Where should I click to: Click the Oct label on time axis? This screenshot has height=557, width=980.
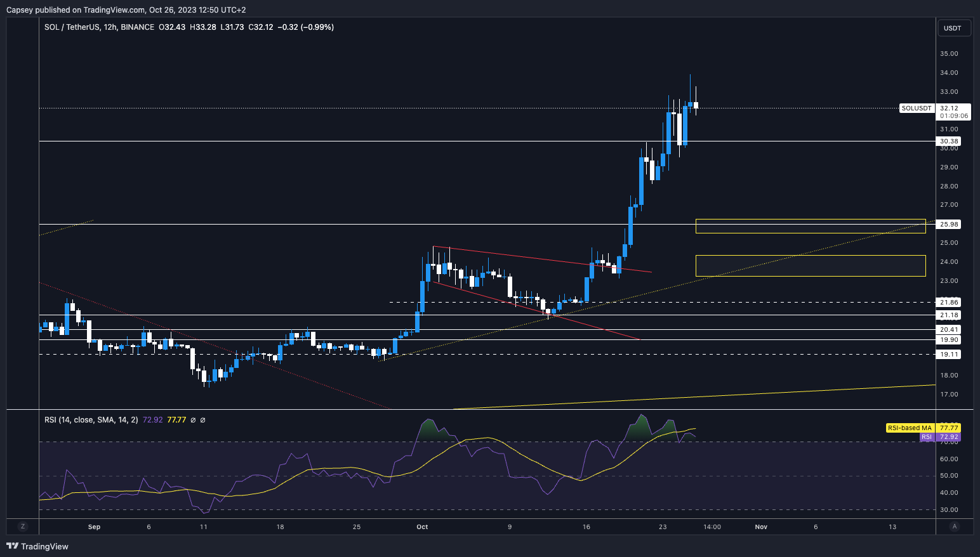point(422,527)
